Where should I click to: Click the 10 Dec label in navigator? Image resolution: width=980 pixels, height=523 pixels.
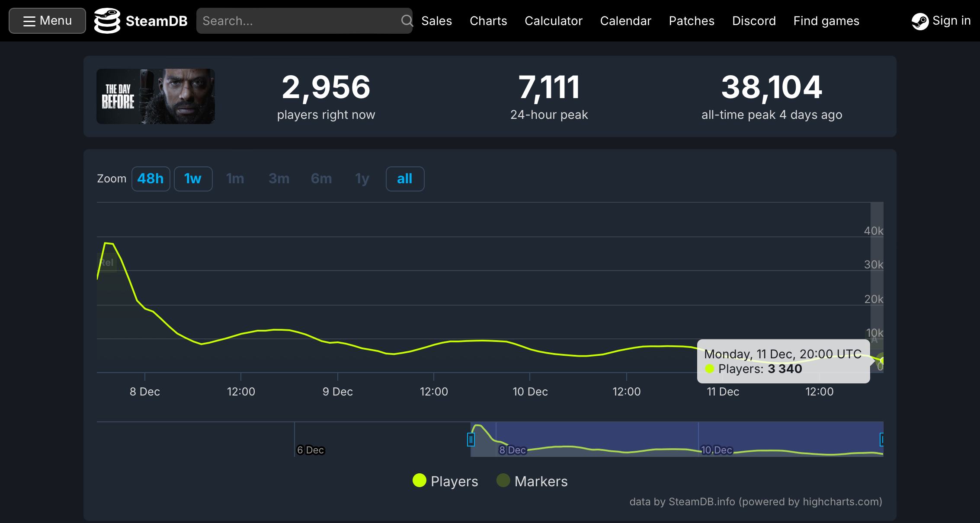tap(717, 450)
